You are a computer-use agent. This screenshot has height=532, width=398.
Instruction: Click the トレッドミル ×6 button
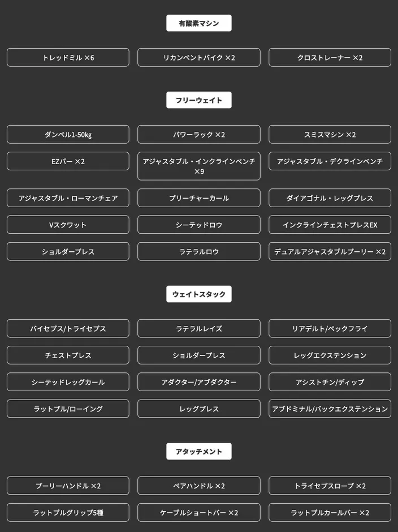(68, 57)
